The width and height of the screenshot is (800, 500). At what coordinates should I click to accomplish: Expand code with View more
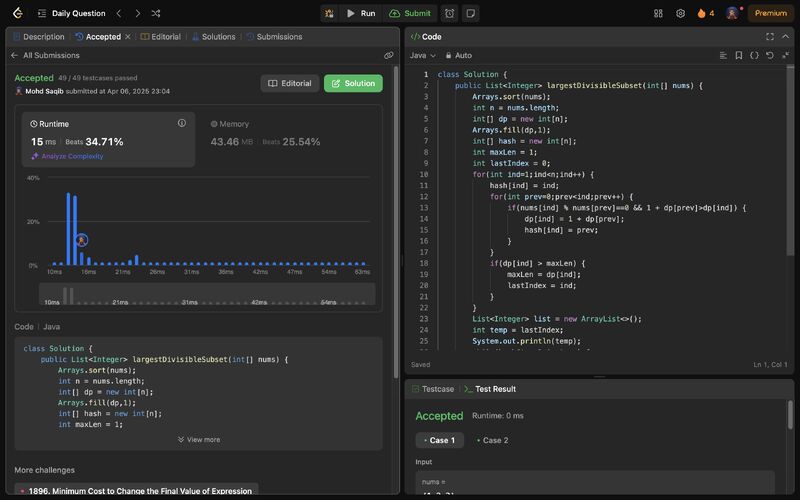click(199, 439)
